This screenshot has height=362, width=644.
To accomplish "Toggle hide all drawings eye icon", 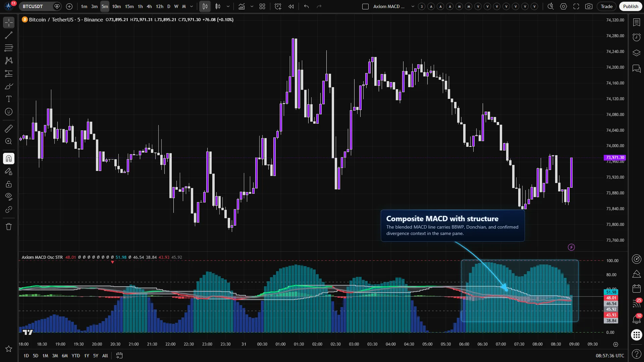I will point(9,196).
